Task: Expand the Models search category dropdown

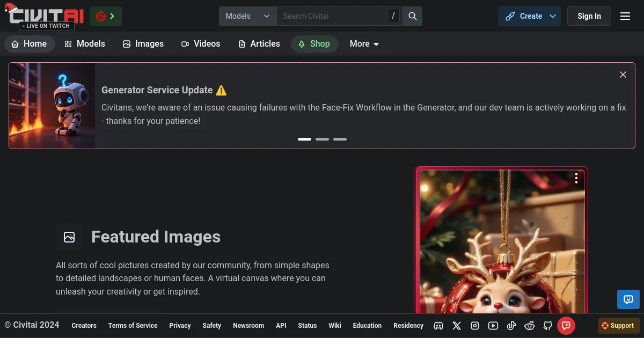Action: [247, 16]
